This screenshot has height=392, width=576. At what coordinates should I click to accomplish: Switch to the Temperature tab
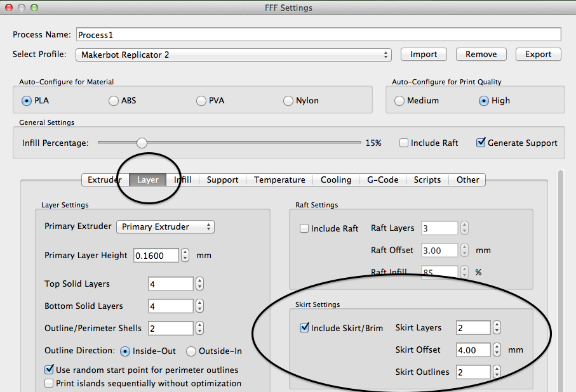279,180
